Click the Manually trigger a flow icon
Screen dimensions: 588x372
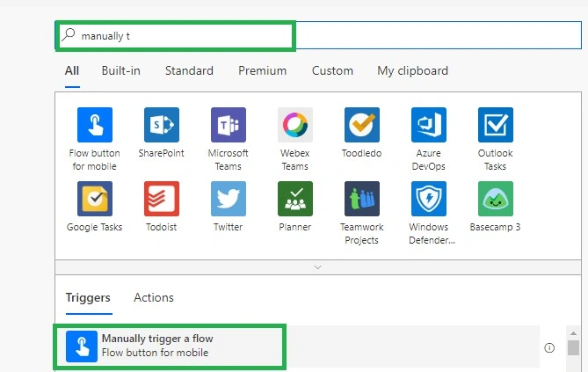tap(82, 346)
